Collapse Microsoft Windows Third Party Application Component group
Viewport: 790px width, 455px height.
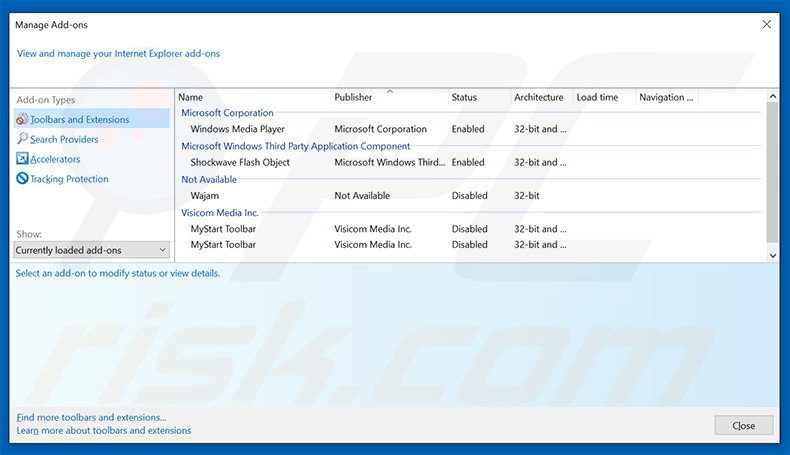click(x=296, y=146)
